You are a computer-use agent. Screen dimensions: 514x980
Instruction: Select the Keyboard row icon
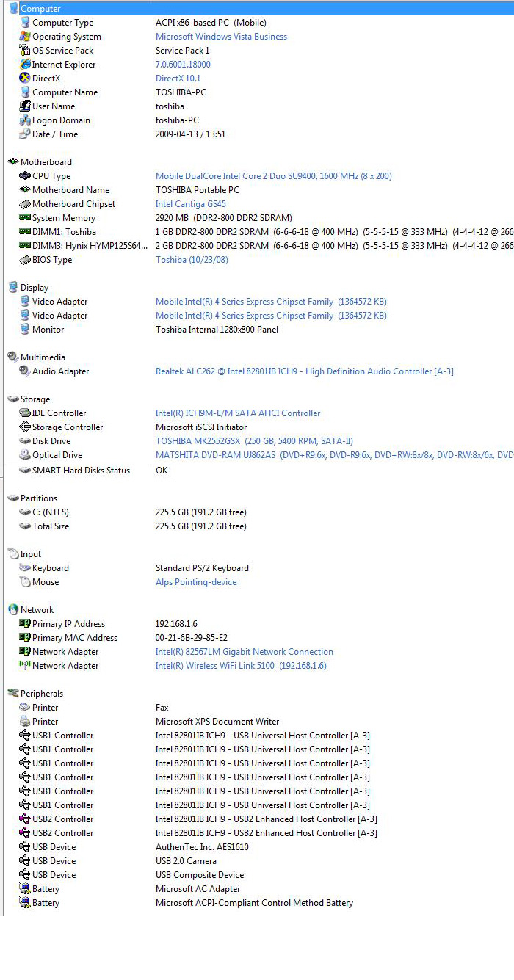point(25,568)
